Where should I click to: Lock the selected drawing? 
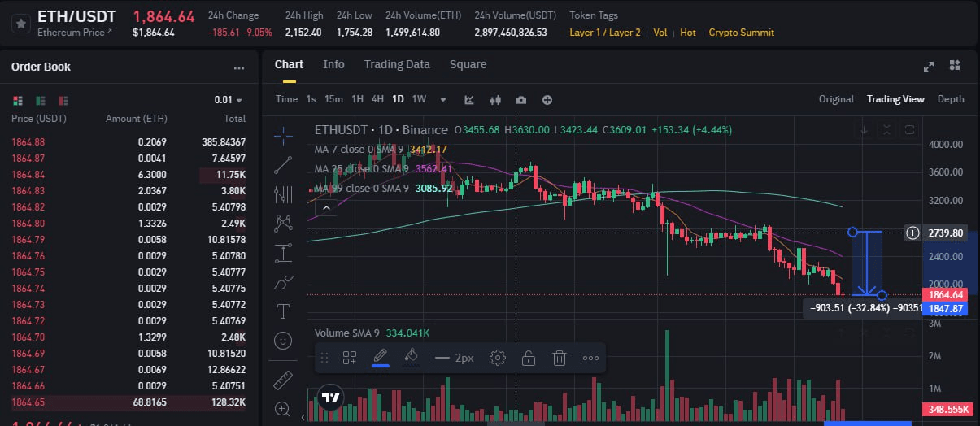coord(529,357)
